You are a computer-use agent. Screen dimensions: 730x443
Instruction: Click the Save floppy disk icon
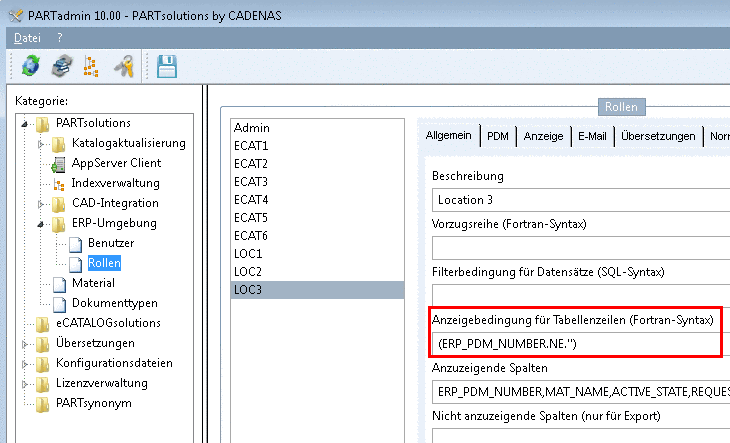[167, 66]
